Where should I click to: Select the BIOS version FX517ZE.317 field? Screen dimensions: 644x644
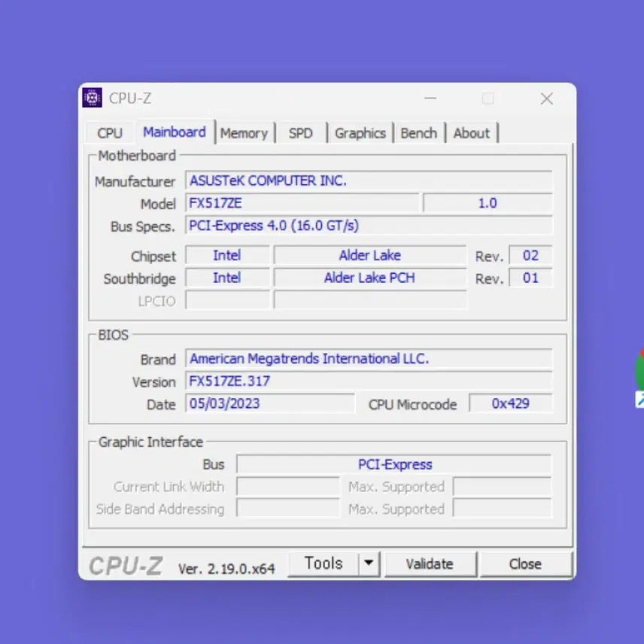(369, 381)
